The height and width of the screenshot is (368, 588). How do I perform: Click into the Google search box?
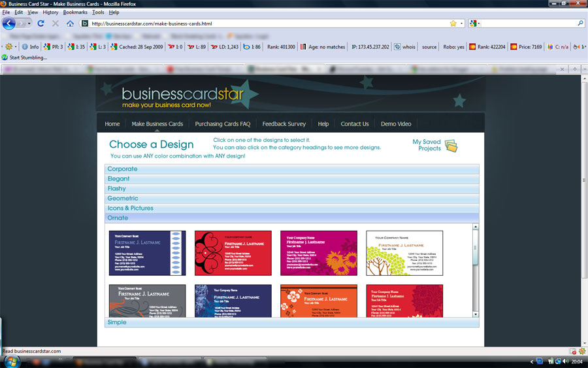(x=529, y=24)
